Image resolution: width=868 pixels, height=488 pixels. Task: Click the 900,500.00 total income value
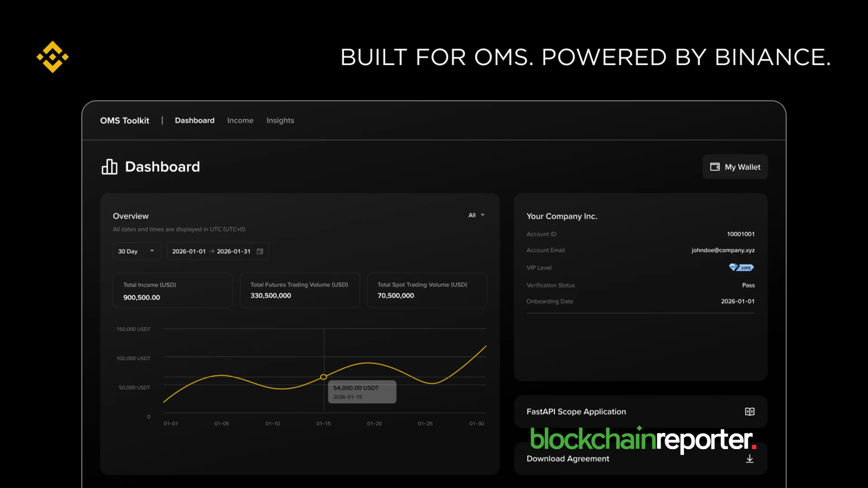142,297
